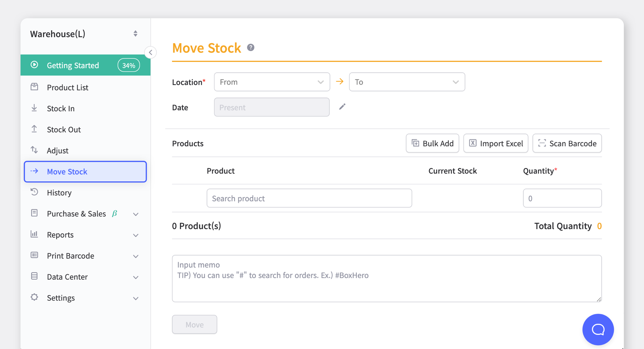Toggle the date edit pencil icon
This screenshot has width=644, height=349.
[342, 107]
